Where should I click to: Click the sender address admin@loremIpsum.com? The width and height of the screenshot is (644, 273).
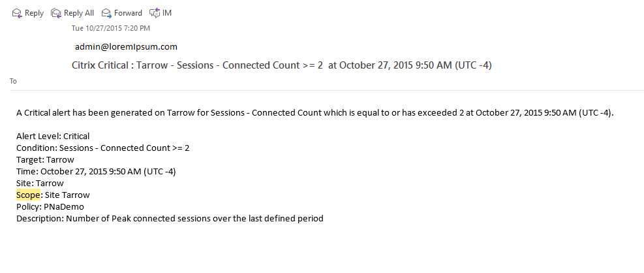126,46
